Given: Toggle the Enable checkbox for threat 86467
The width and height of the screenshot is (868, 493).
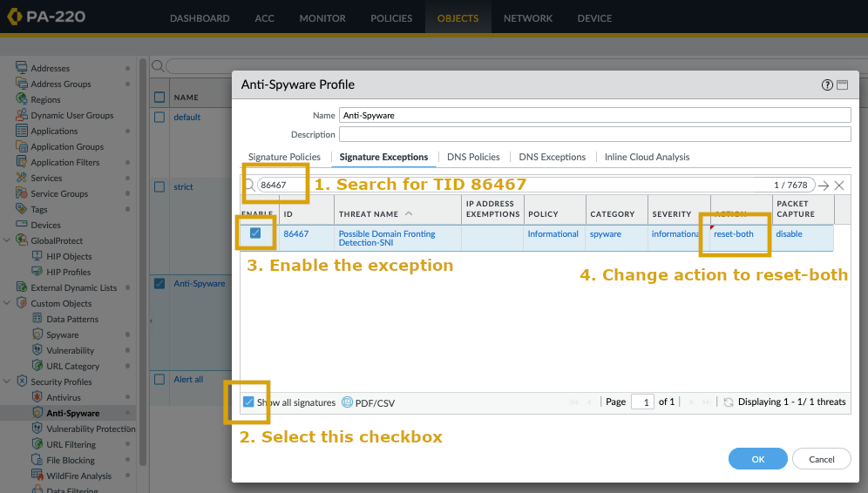Looking at the screenshot, I should pos(255,233).
